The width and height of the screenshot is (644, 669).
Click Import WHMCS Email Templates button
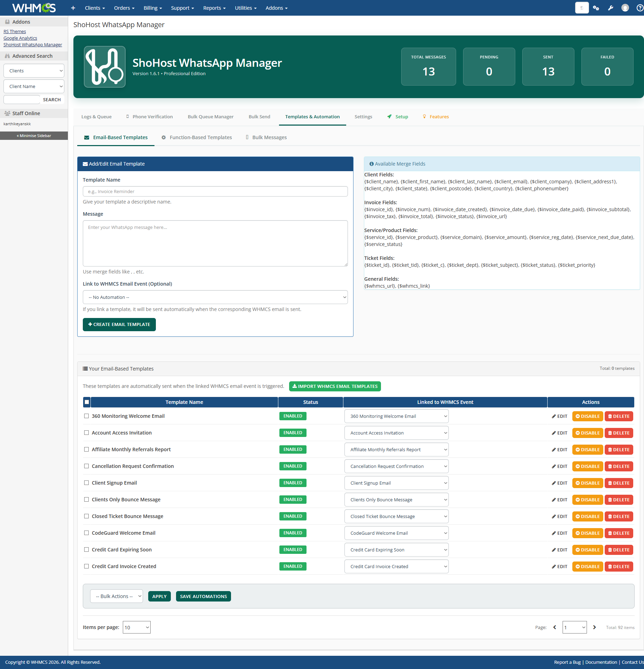[335, 386]
